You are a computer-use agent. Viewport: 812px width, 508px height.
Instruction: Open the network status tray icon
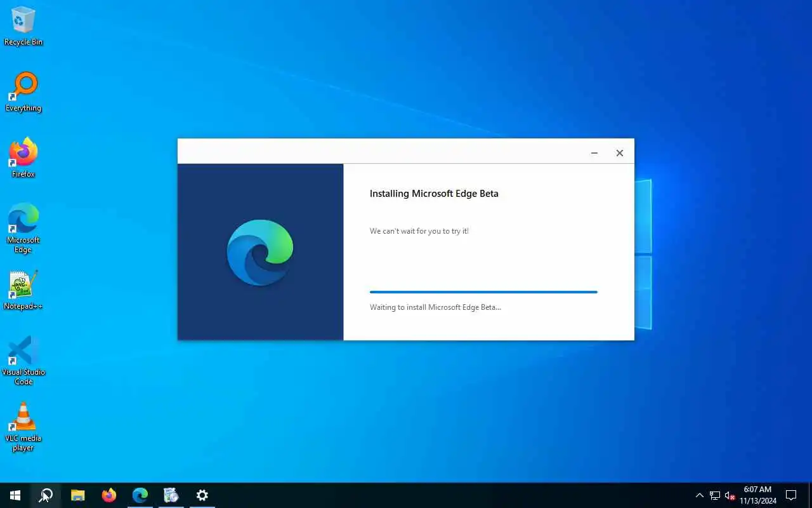click(715, 495)
